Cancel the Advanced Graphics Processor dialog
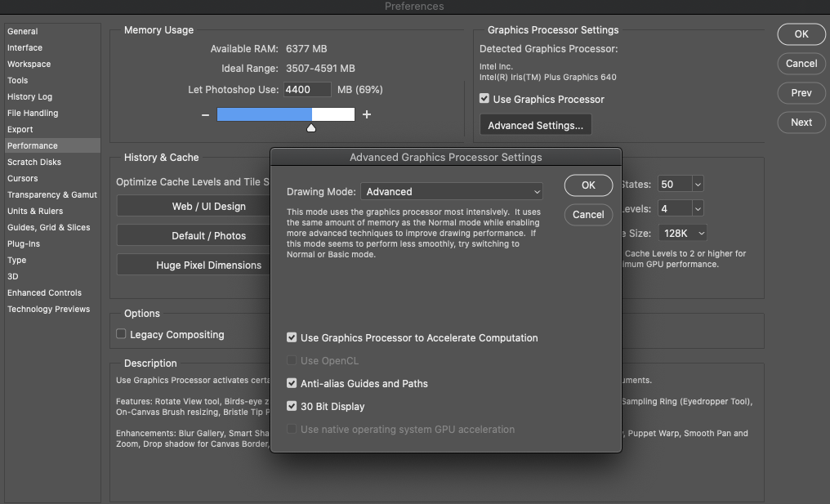830x504 pixels. coord(588,215)
